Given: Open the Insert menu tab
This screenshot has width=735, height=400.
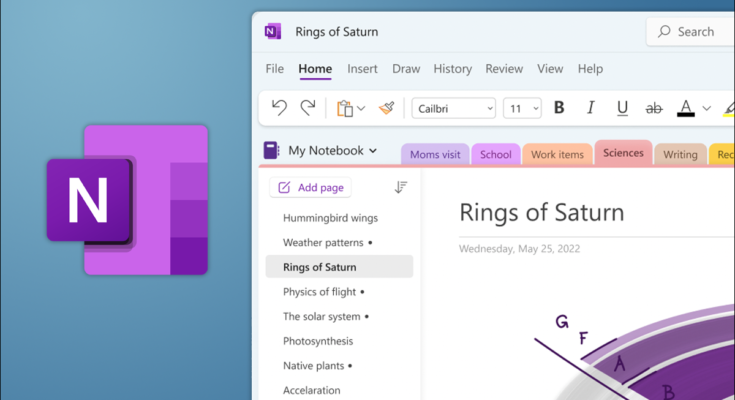Looking at the screenshot, I should tap(362, 69).
